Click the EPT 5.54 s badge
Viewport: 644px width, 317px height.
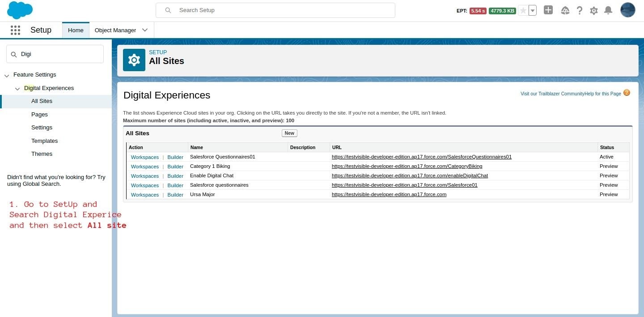tap(478, 11)
